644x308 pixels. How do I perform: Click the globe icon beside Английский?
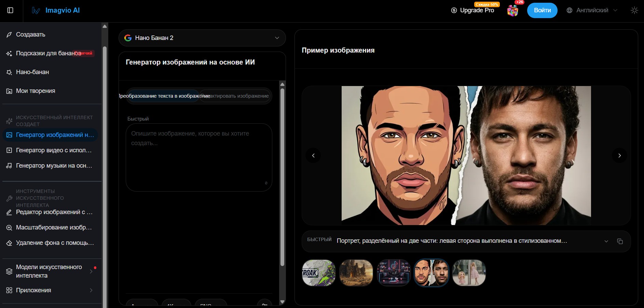[569, 10]
